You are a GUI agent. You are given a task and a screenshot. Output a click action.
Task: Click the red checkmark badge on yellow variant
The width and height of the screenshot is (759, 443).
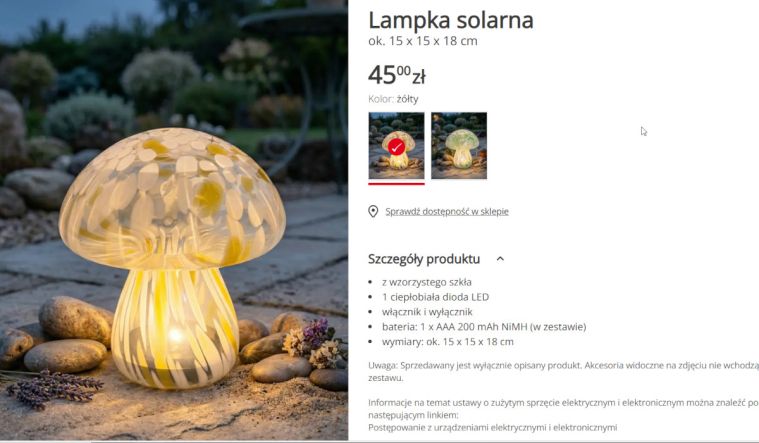tap(396, 147)
